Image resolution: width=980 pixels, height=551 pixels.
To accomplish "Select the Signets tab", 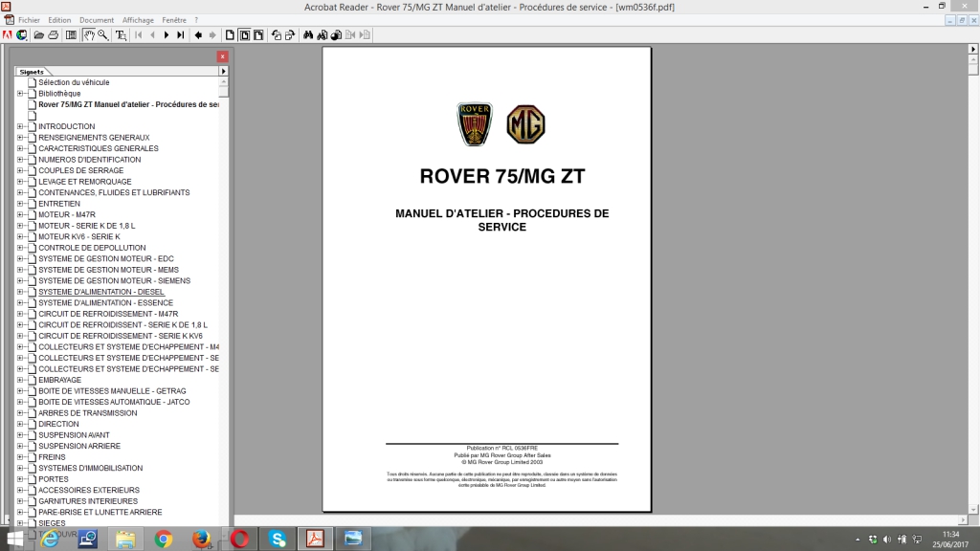I will [x=32, y=72].
